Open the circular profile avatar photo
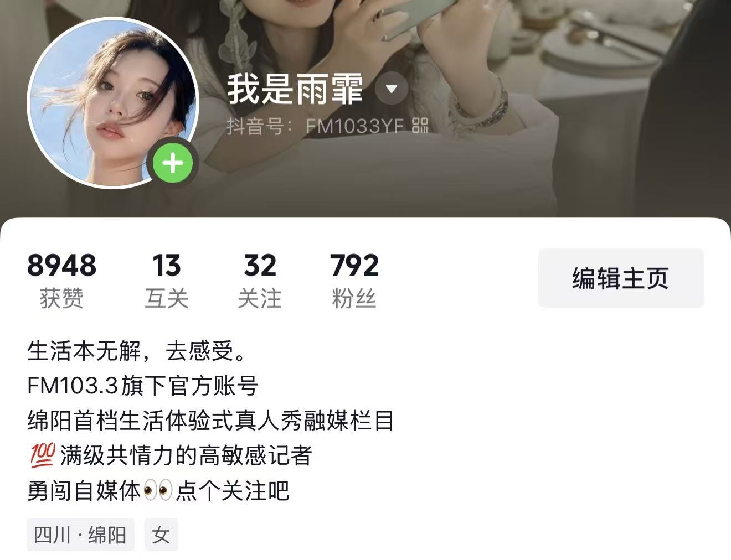The height and width of the screenshot is (560, 731). [112, 103]
